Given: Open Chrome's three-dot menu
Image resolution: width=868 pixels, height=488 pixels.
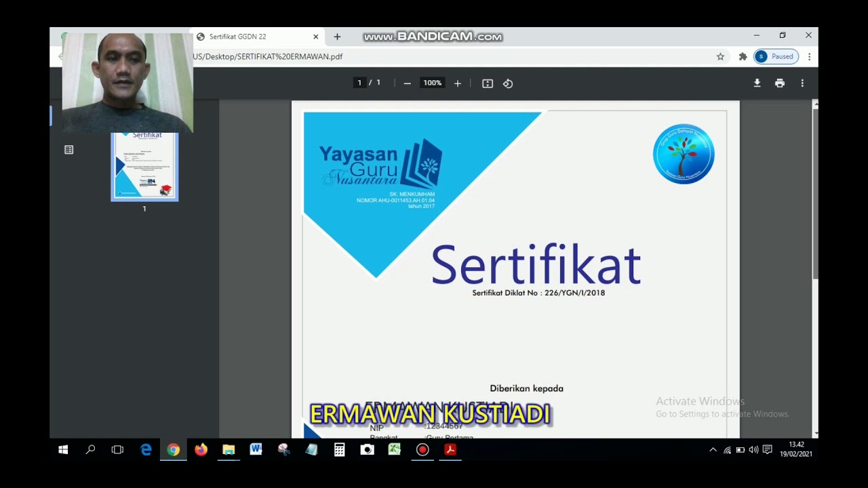Looking at the screenshot, I should pos(809,57).
